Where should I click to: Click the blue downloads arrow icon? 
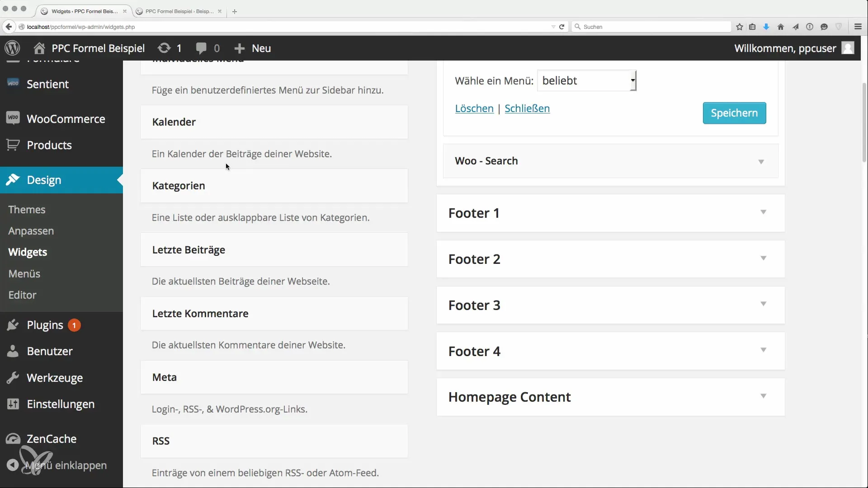766,27
